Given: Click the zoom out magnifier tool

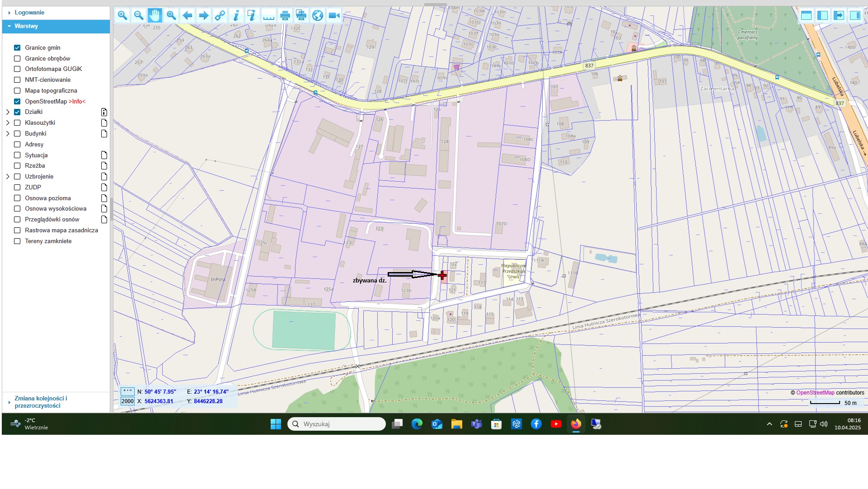Looking at the screenshot, I should point(138,15).
